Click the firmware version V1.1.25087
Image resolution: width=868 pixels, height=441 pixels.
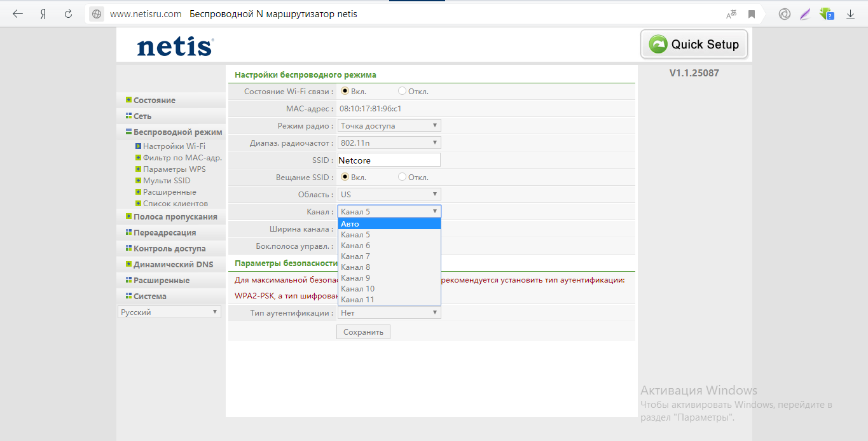[694, 73]
